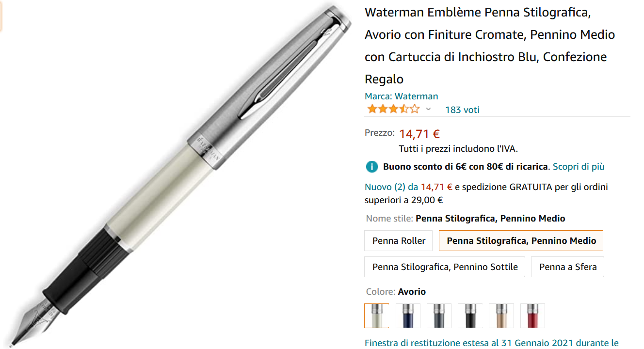Viewport: 644px width, 349px height.
Task: Select the Penna a Sfera style option
Action: tap(568, 267)
